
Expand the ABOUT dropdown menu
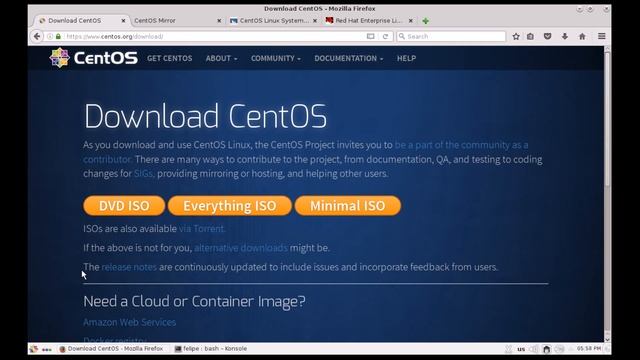point(221,58)
